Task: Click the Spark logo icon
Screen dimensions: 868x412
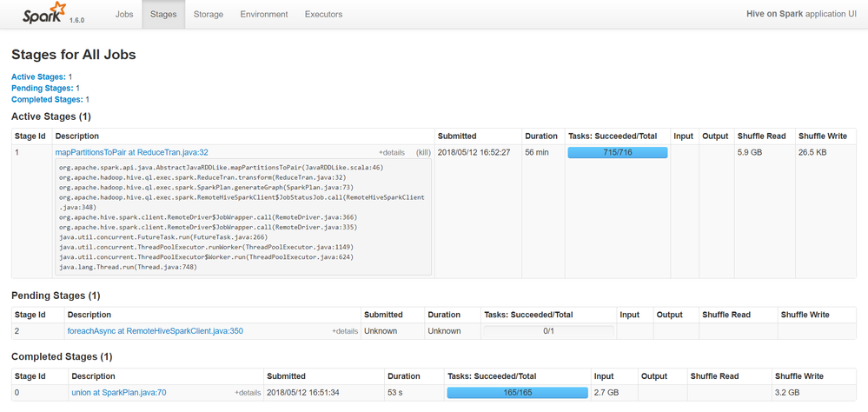Action: pos(43,13)
